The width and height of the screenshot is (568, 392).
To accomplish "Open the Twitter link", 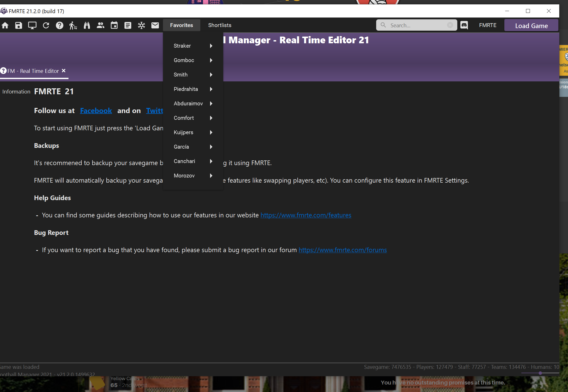I will [x=154, y=111].
